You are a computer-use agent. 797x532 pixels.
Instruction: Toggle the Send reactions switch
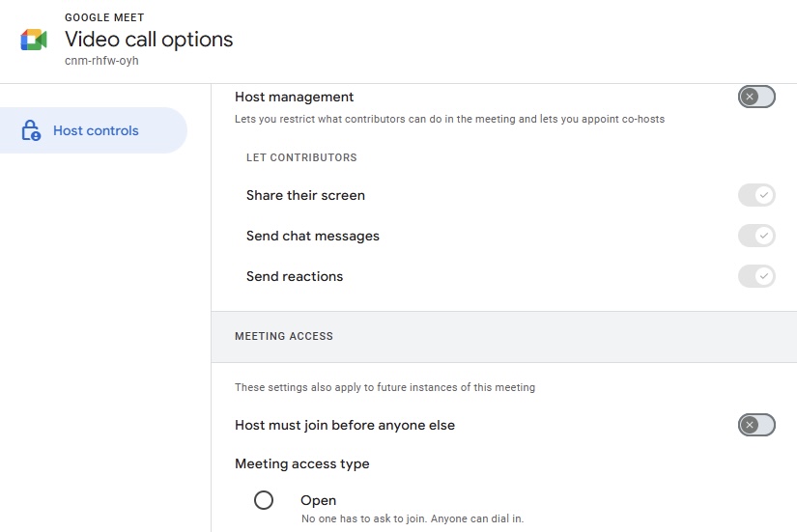click(756, 276)
